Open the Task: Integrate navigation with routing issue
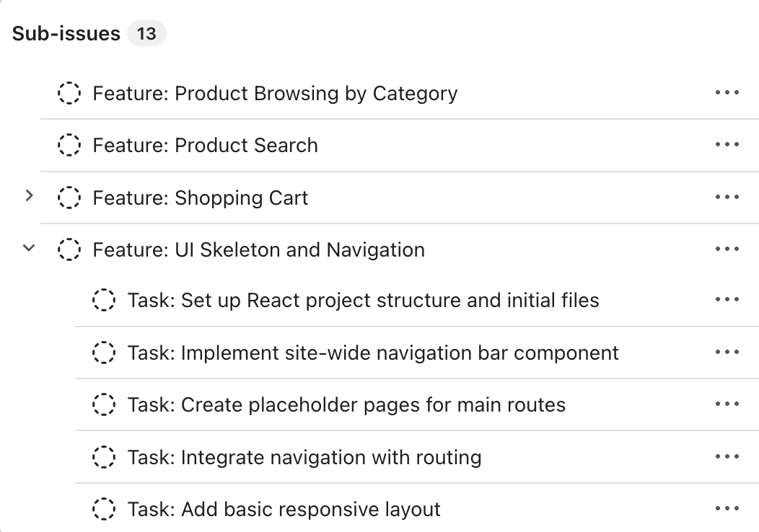 click(303, 457)
